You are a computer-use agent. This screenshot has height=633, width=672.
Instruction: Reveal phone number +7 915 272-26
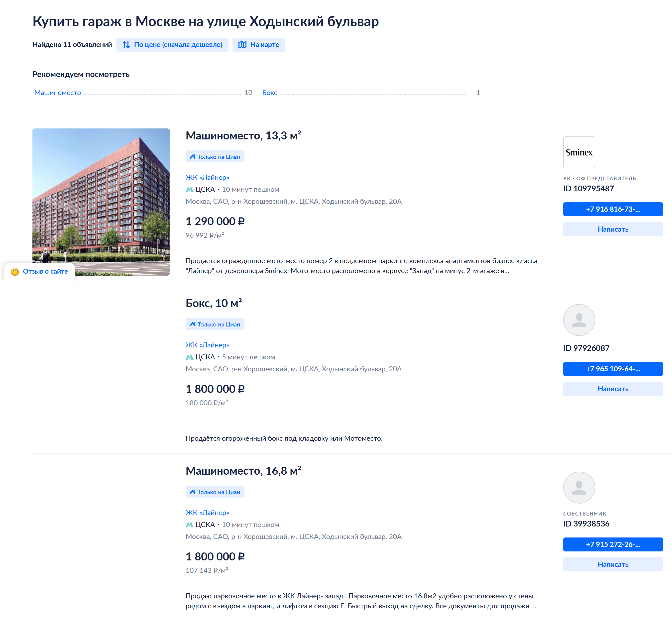click(613, 544)
